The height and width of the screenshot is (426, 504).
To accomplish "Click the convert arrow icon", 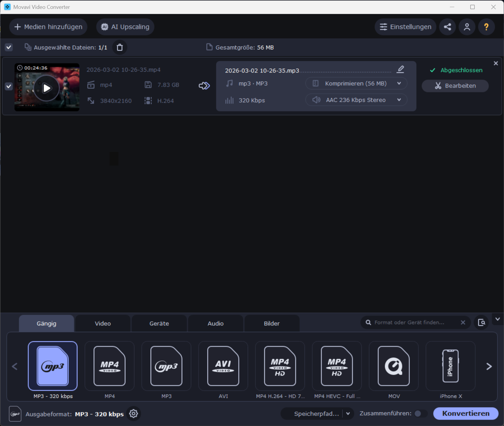I will coord(204,86).
